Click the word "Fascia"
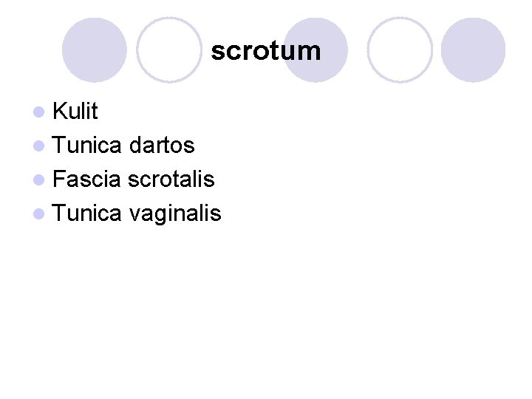 (86, 179)
